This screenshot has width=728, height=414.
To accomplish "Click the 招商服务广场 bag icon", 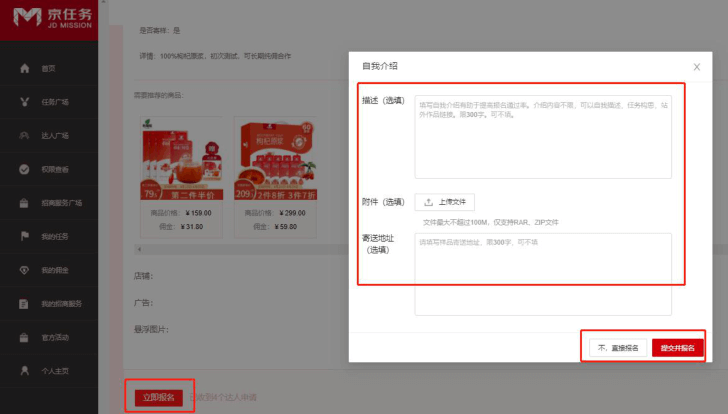I will [24, 203].
